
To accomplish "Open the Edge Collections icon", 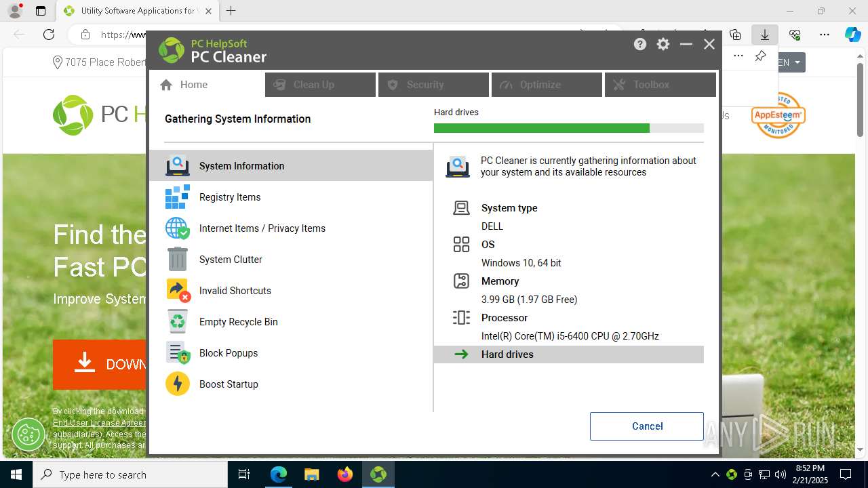I will pos(735,35).
